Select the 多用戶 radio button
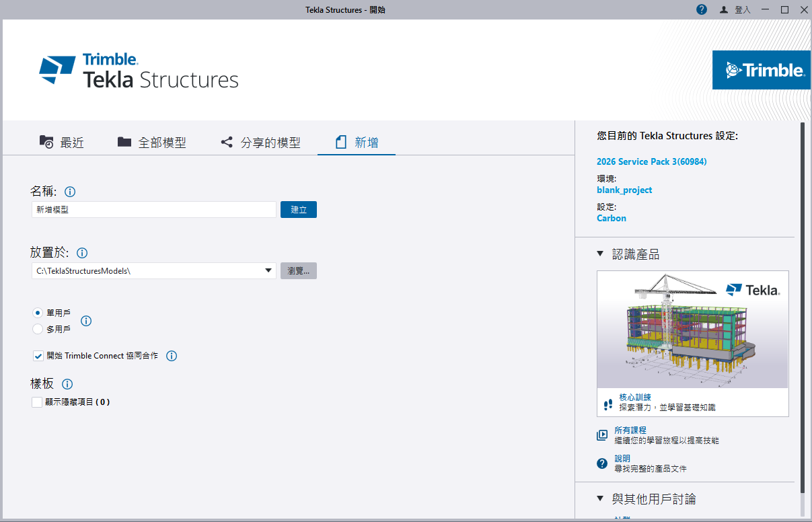Image resolution: width=812 pixels, height=522 pixels. tap(38, 329)
